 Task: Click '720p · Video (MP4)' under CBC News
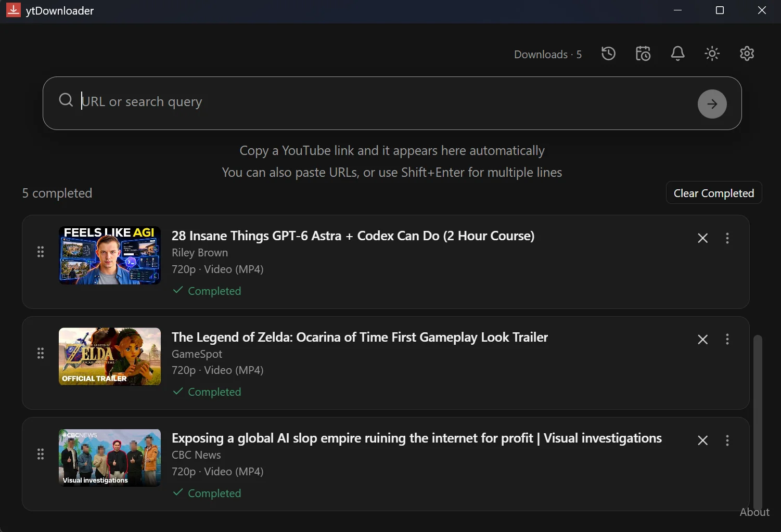(217, 472)
